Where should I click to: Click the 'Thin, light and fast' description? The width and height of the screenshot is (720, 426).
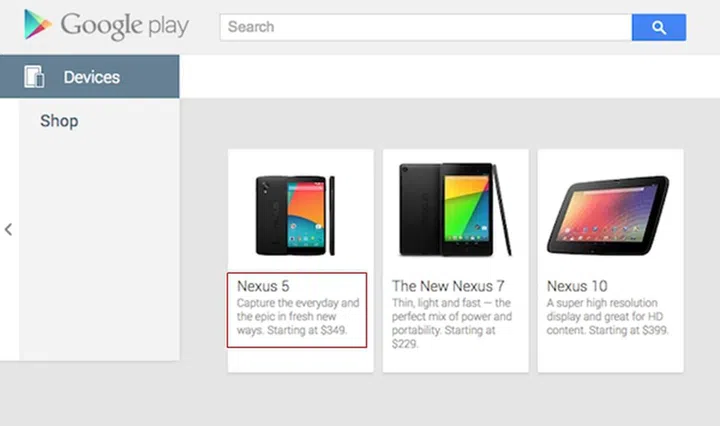pyautogui.click(x=451, y=323)
